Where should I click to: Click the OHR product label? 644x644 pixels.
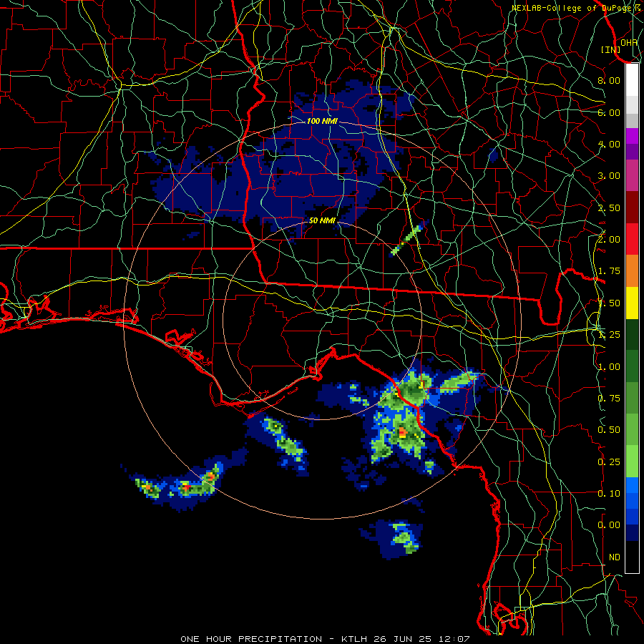coord(629,42)
